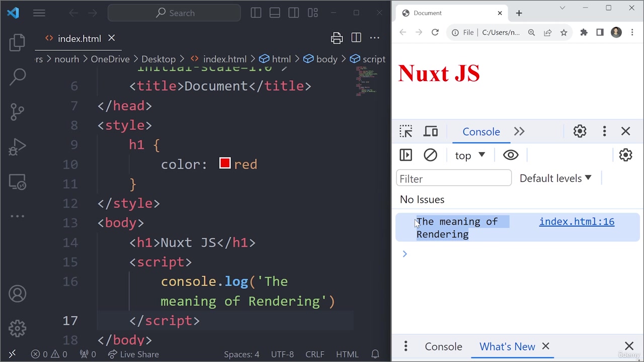Viewport: 644px width, 362px height.
Task: Open the red color swatch picker
Action: pyautogui.click(x=225, y=163)
